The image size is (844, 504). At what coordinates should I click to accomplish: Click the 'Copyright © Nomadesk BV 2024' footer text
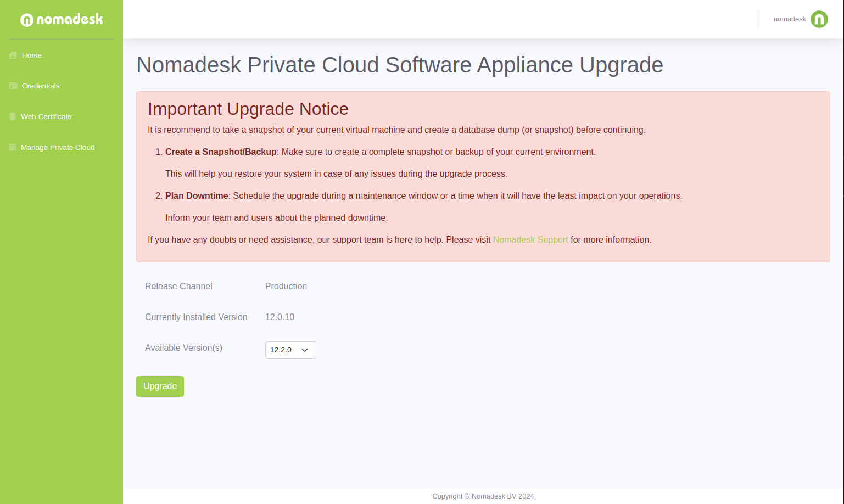click(483, 496)
